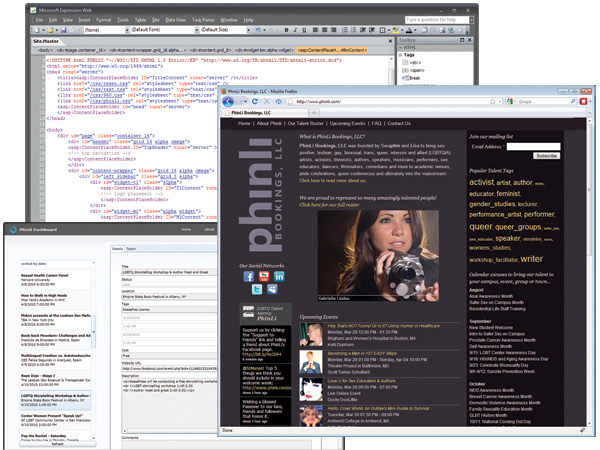
Task: Click the Firefox Home icon
Action: pos(279,101)
